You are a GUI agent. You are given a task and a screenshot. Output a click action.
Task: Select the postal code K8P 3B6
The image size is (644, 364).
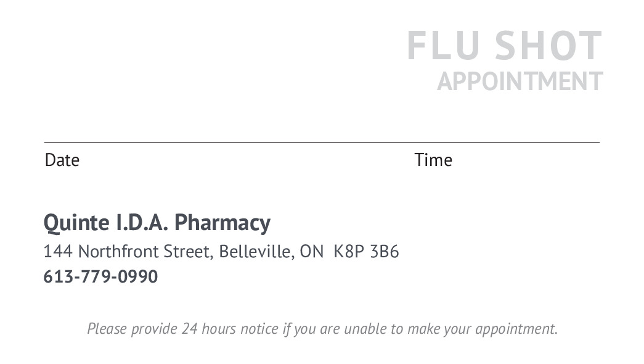click(366, 252)
